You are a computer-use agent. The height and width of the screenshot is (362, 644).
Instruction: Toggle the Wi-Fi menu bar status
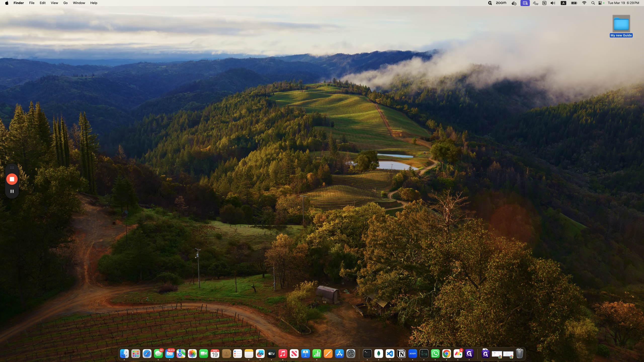point(584,3)
